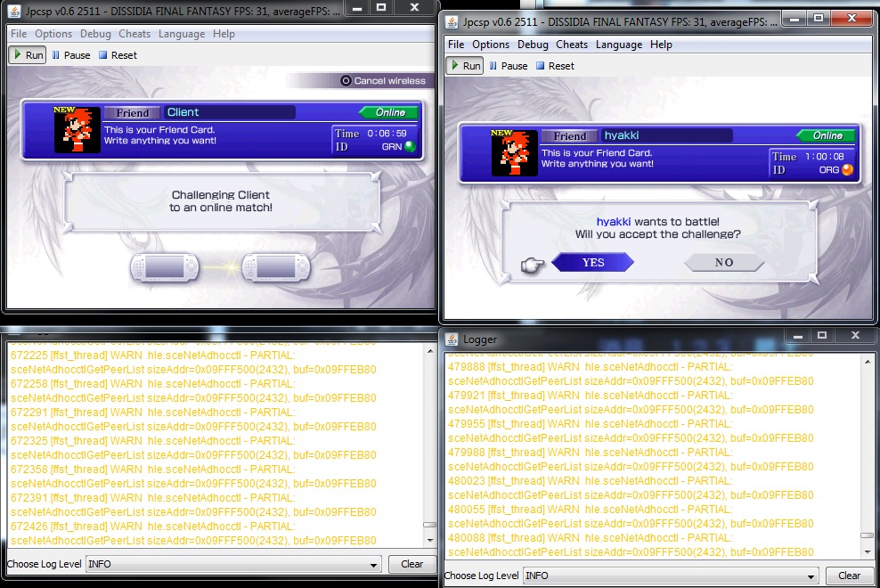Open right Logger Log Level INFO dropdown
Screen dimensions: 880x588
coord(671,576)
